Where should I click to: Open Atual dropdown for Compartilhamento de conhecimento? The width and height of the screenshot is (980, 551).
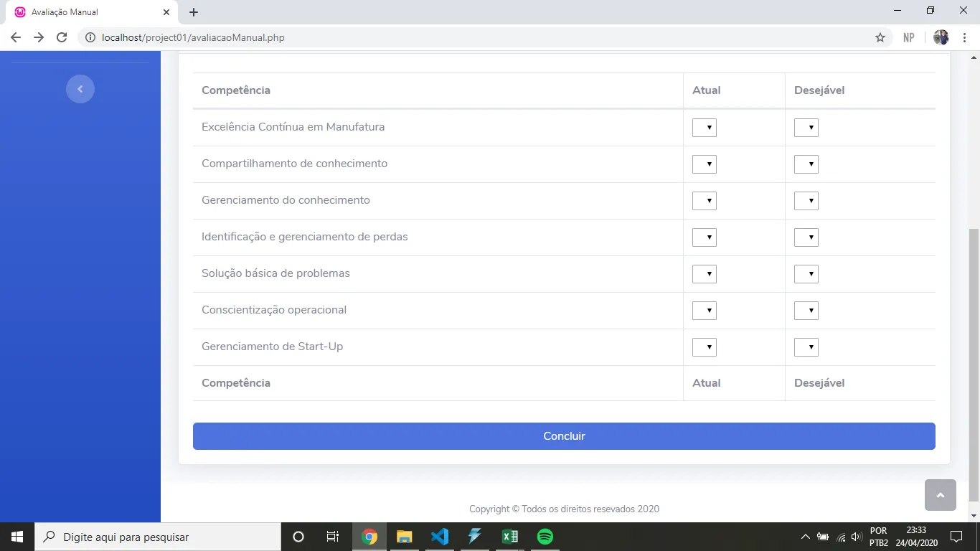[x=705, y=164]
